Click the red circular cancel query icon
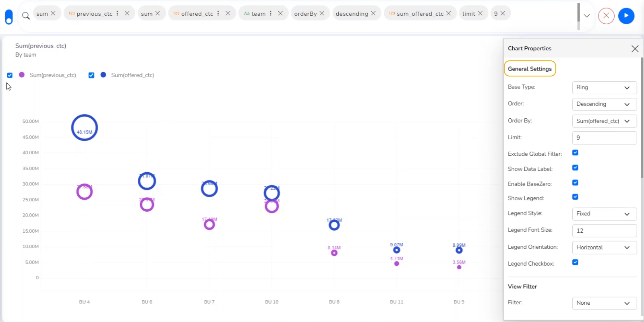The height and width of the screenshot is (322, 644). pos(606,16)
